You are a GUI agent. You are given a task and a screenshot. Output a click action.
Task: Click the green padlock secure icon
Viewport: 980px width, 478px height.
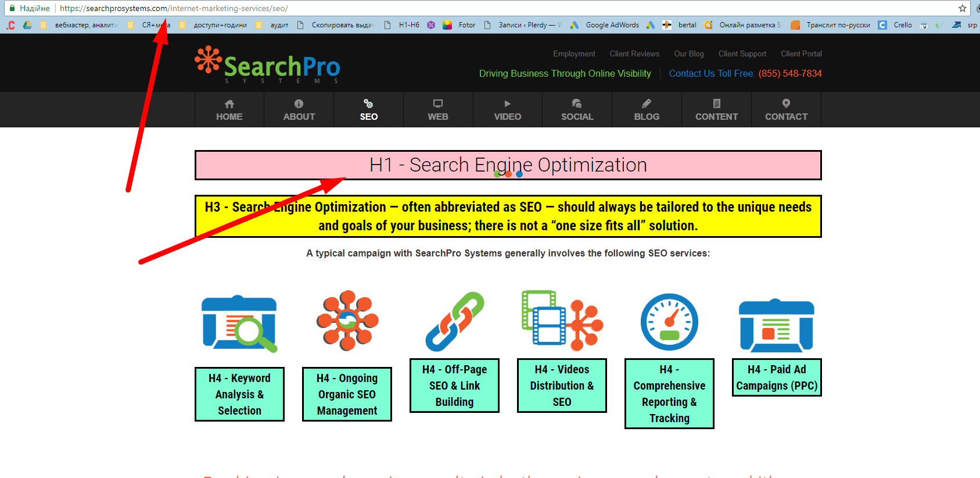[12, 8]
